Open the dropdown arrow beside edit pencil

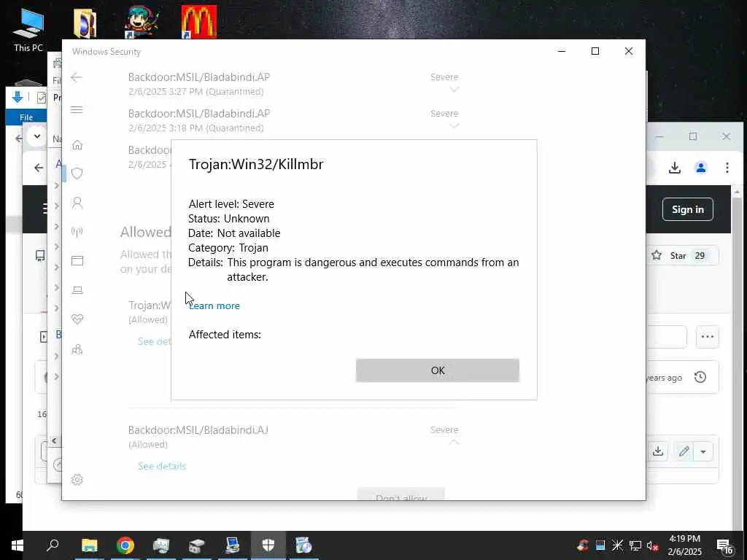(x=703, y=451)
